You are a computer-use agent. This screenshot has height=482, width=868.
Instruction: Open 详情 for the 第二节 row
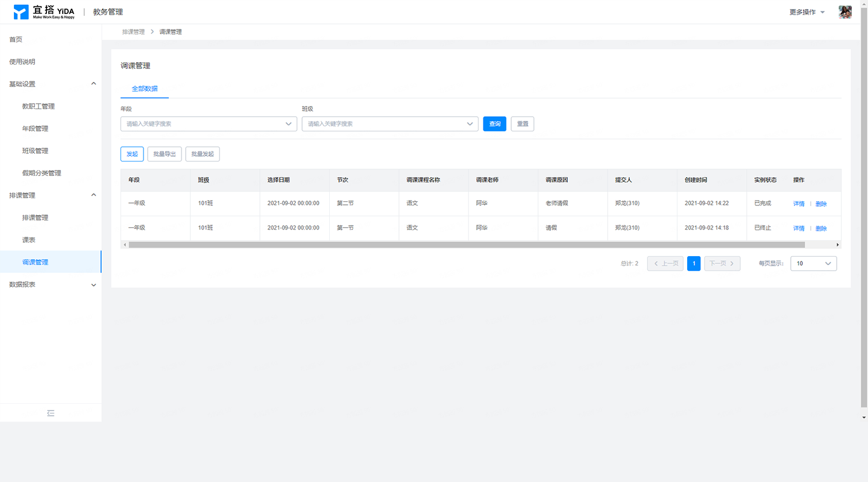click(799, 204)
